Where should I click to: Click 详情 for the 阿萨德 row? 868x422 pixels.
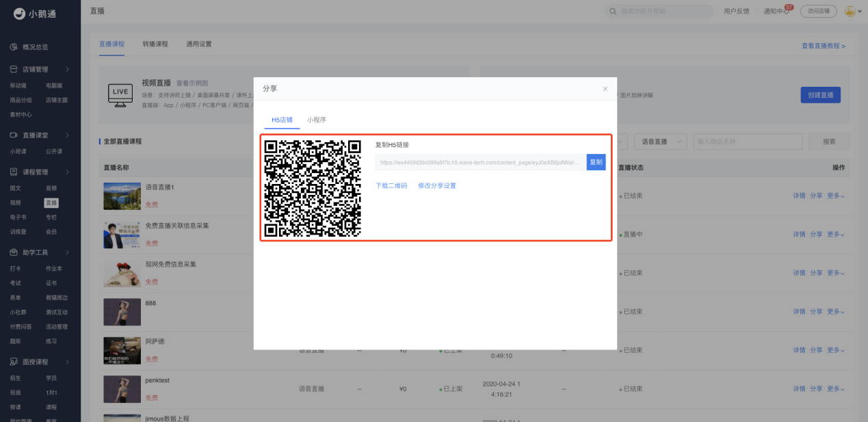799,350
